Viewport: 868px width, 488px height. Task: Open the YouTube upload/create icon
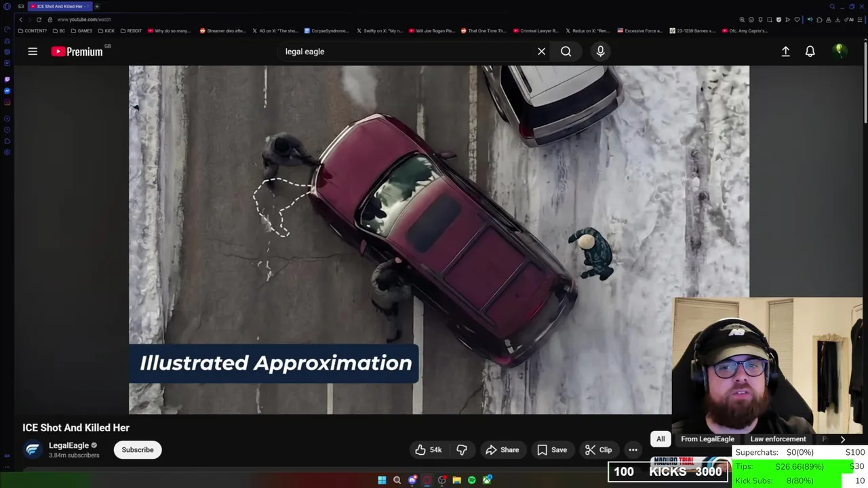click(785, 52)
